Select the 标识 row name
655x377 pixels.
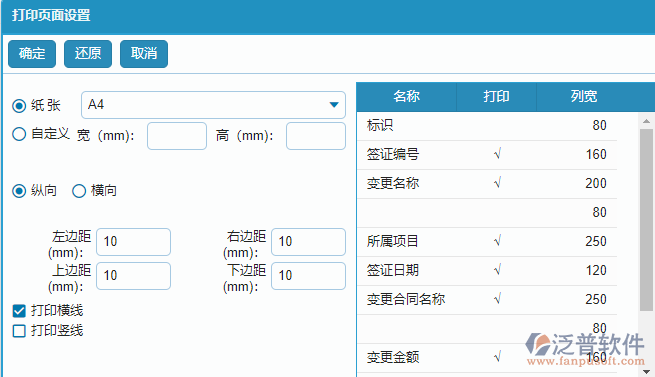point(380,125)
